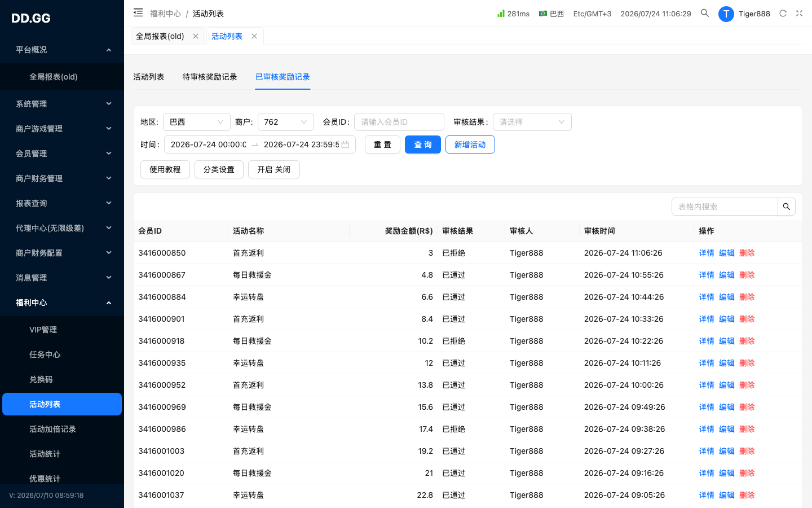
Task: Close the 活动列表 page tab
Action: pos(254,36)
